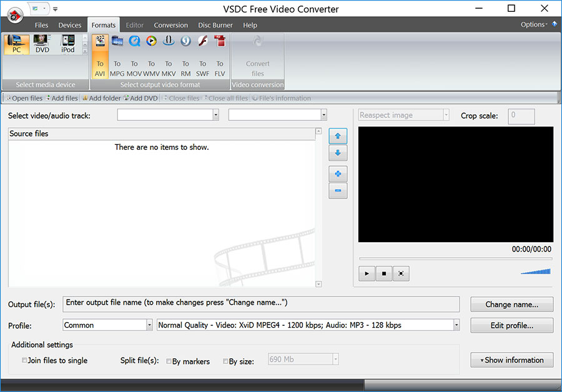Remove source file with minus button
This screenshot has height=392, width=562.
338,190
